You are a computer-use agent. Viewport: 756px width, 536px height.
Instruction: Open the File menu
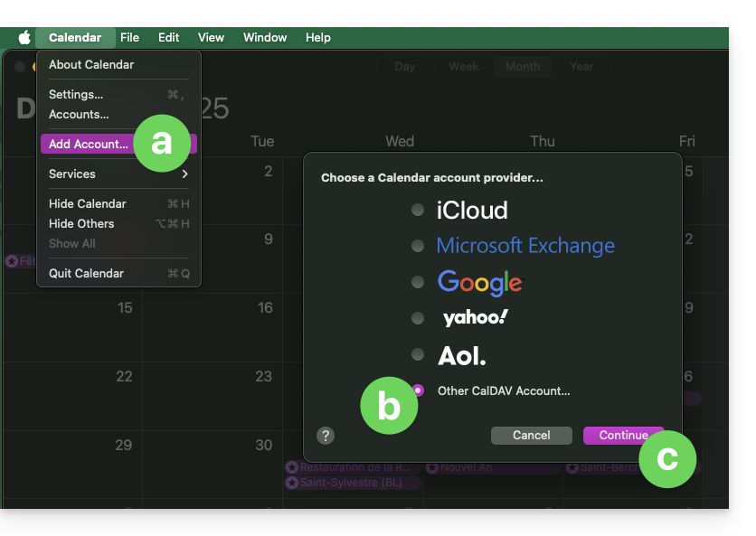(129, 37)
